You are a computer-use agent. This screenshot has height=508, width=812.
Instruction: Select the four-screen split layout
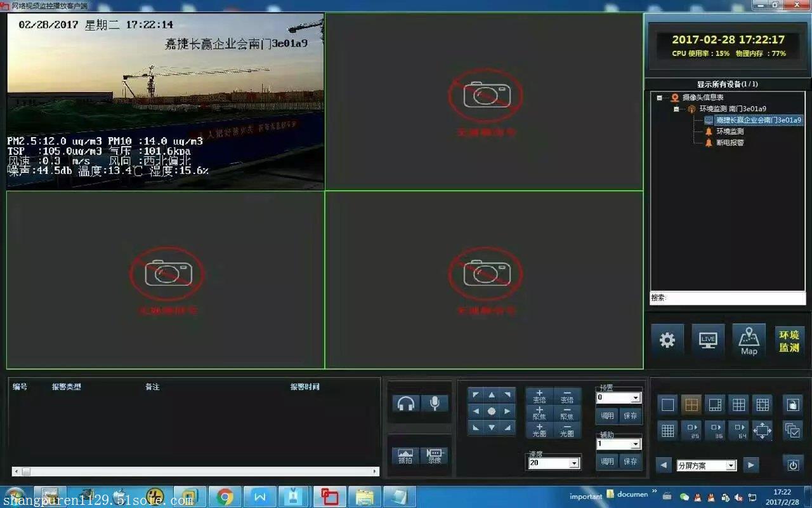tap(691, 404)
